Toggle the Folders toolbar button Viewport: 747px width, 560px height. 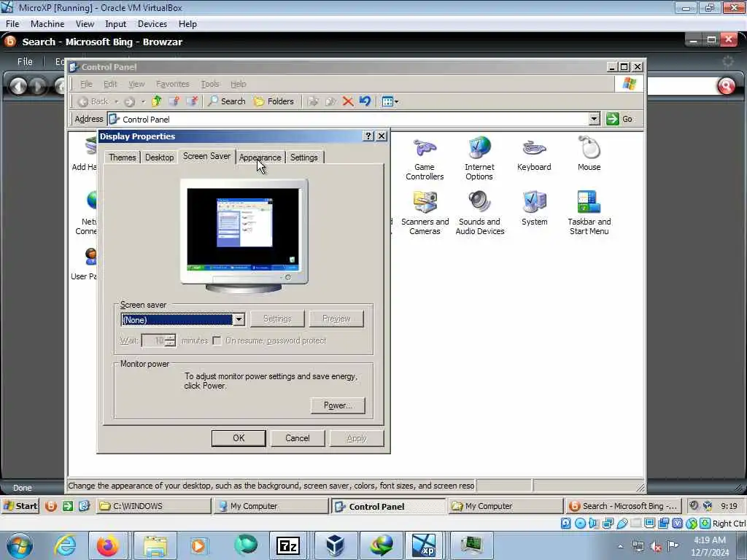click(x=274, y=101)
